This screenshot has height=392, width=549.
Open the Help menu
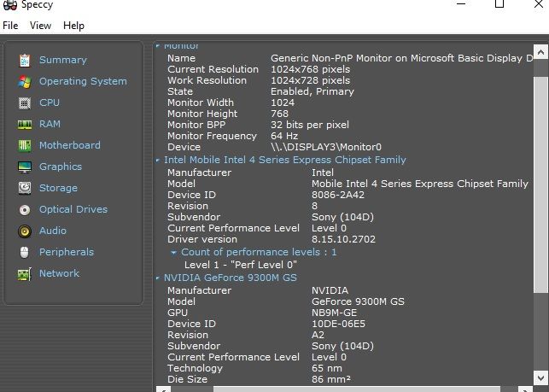click(x=74, y=26)
